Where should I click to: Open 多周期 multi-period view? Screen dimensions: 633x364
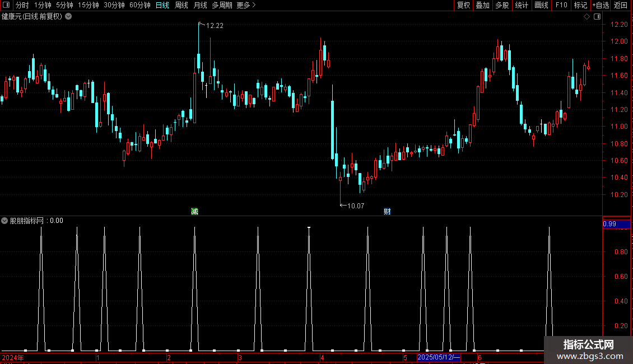click(x=222, y=5)
